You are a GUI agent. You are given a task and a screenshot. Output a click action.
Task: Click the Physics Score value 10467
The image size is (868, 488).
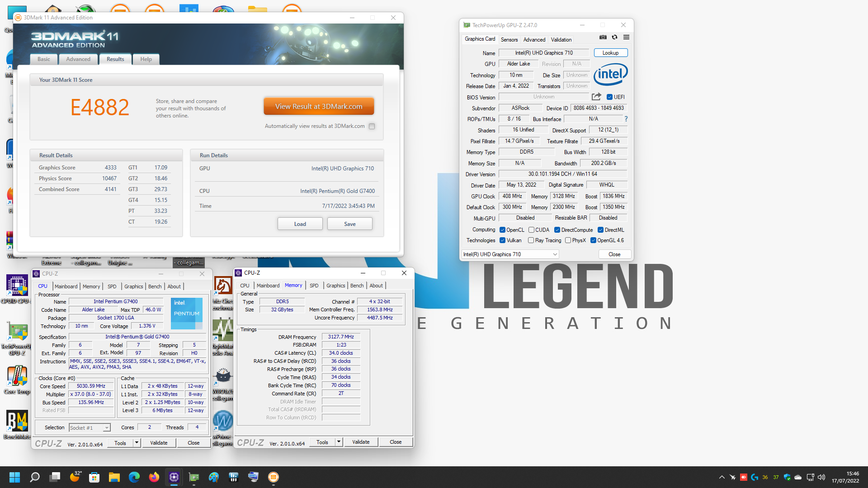point(109,178)
